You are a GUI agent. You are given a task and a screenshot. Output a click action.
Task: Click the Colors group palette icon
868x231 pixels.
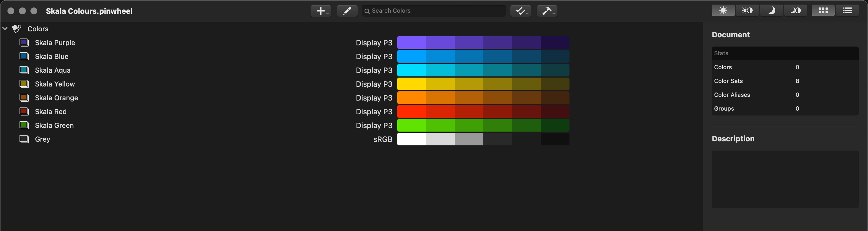pyautogui.click(x=17, y=29)
